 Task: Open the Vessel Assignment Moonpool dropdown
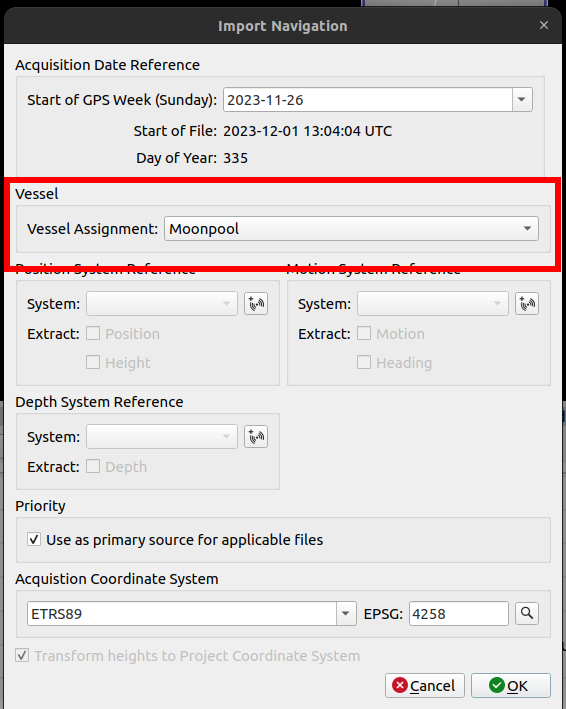(x=351, y=229)
